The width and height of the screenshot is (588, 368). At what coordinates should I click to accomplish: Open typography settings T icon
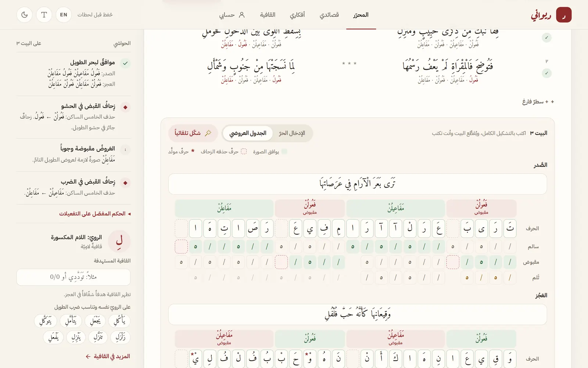[44, 15]
